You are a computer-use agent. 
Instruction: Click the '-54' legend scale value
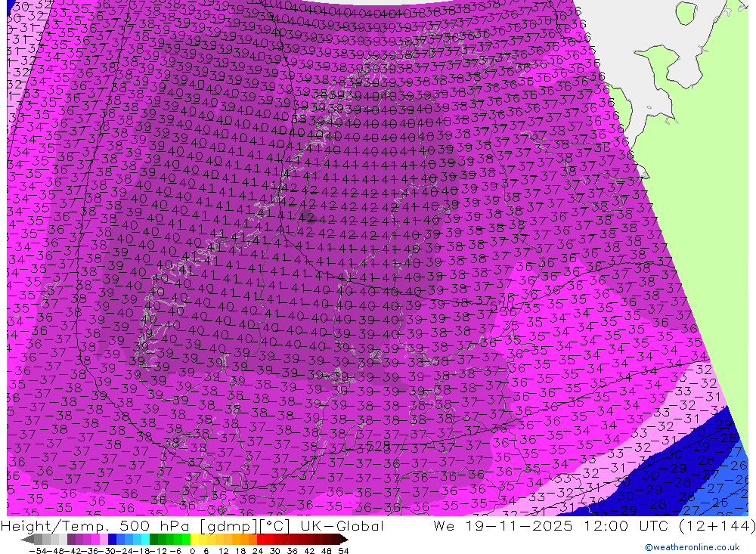38,551
